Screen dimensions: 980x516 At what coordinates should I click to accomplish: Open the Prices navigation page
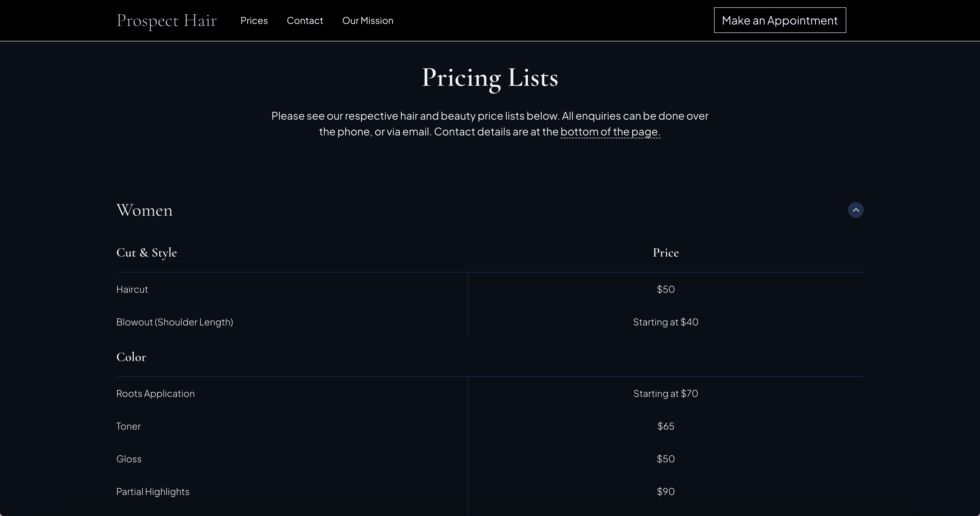click(x=254, y=20)
